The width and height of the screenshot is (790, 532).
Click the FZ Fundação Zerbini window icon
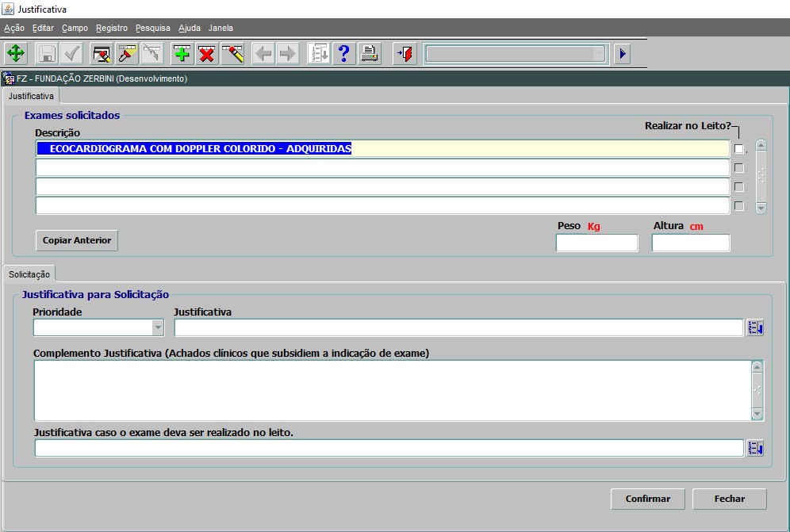(9, 78)
